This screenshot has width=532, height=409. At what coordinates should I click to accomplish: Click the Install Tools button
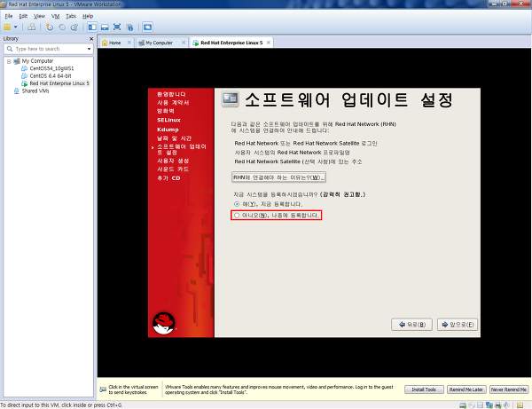(x=424, y=389)
